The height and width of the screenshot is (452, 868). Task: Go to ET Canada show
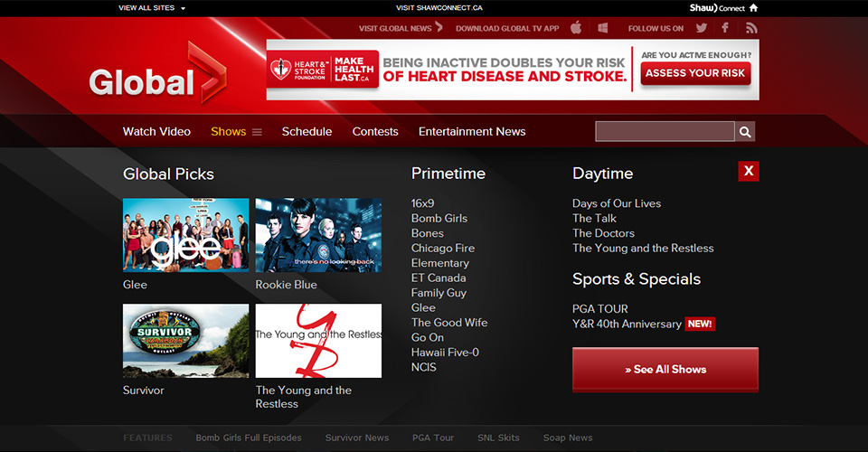click(439, 278)
